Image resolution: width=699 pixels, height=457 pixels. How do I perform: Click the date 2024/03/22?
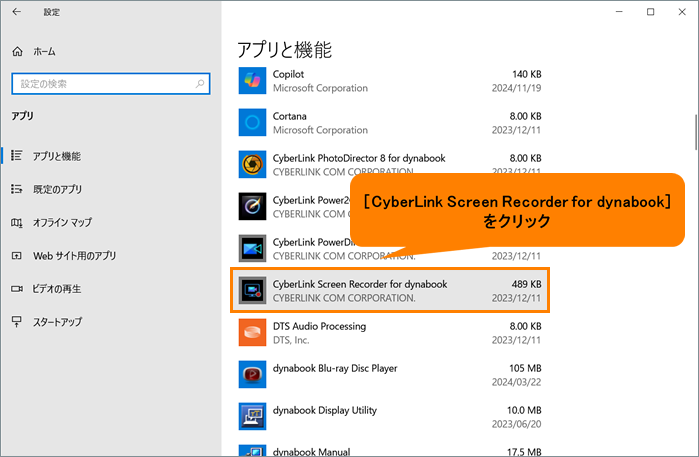pyautogui.click(x=516, y=382)
